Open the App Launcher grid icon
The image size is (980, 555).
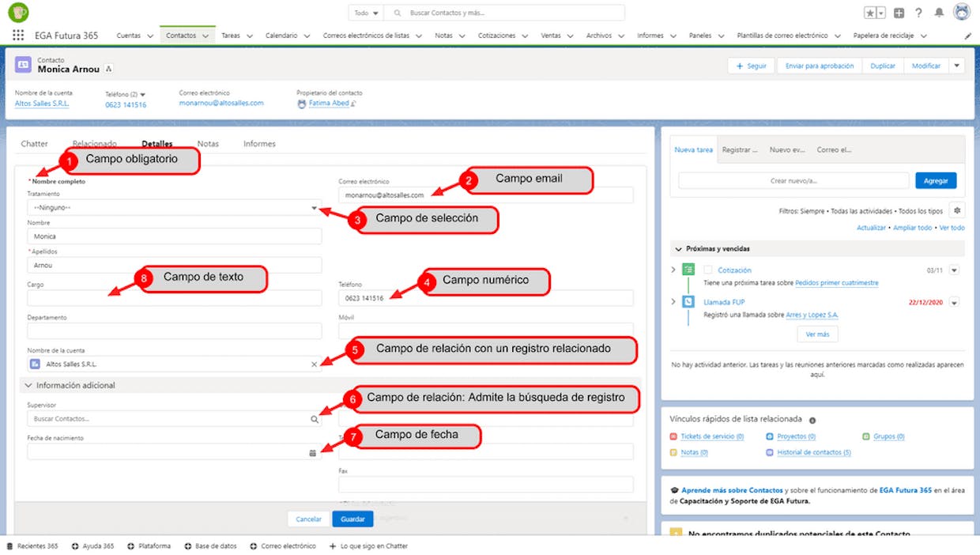18,36
